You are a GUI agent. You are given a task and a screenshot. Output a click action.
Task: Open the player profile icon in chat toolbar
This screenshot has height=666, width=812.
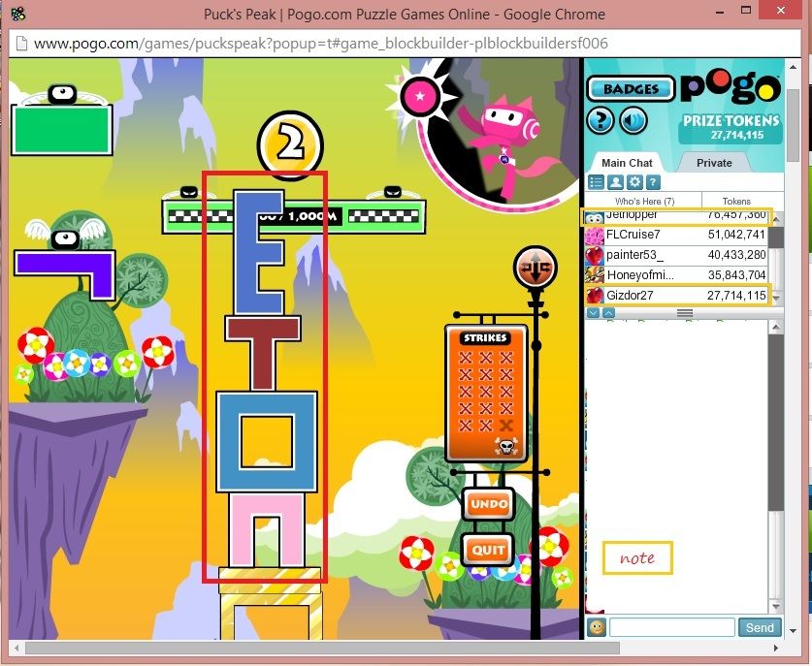pos(615,182)
